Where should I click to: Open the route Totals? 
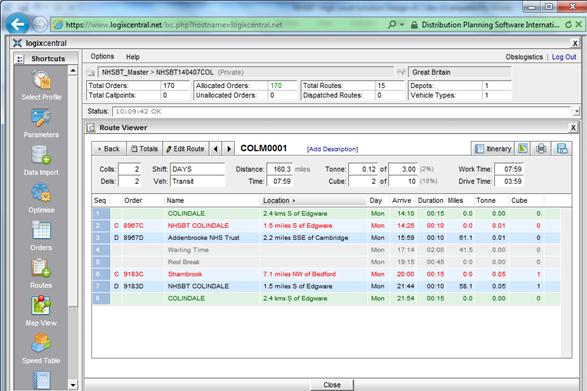tap(145, 149)
